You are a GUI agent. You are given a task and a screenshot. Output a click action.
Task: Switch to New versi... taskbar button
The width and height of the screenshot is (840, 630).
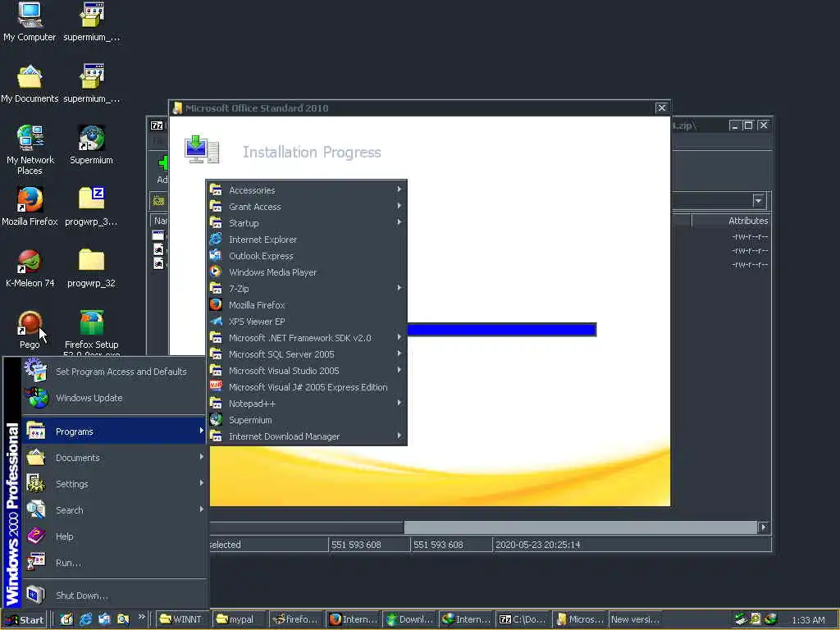[x=636, y=619]
